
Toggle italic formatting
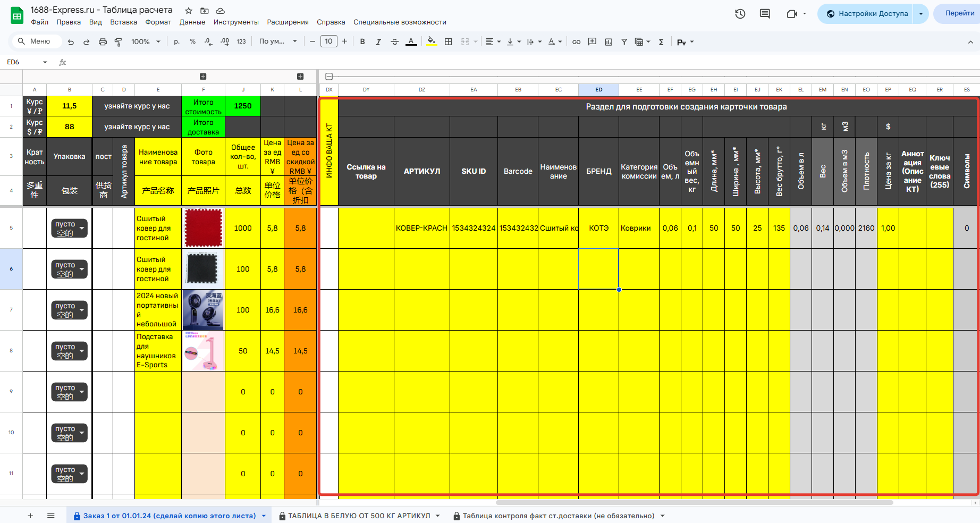(x=378, y=42)
